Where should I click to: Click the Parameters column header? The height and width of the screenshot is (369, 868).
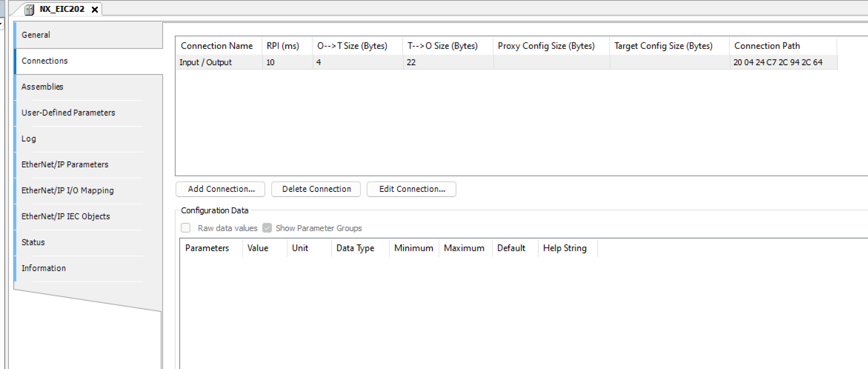(207, 248)
